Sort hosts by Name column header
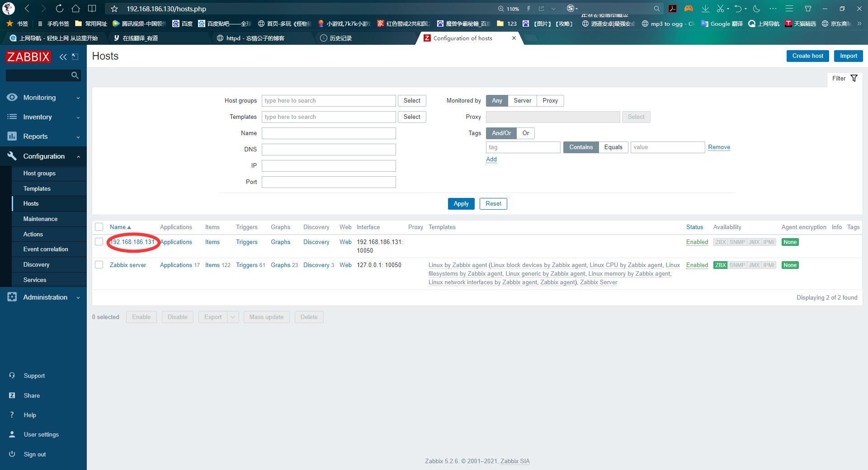 click(x=120, y=227)
